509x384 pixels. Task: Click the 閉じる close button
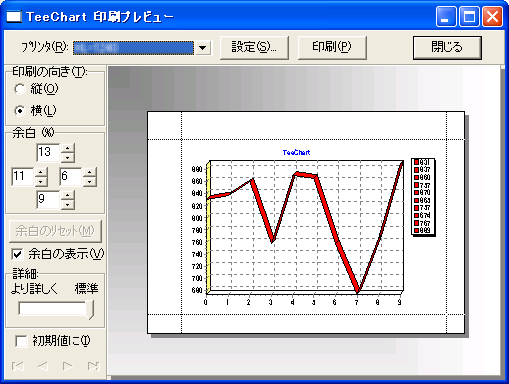447,48
